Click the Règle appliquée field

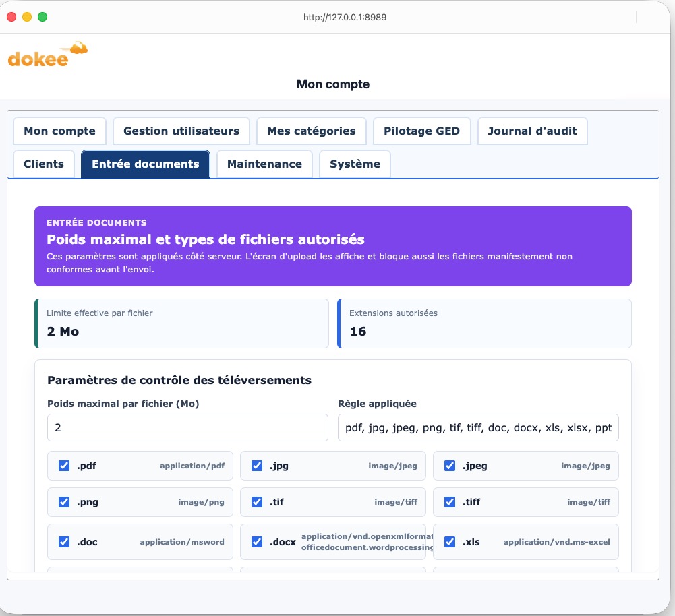pos(478,427)
